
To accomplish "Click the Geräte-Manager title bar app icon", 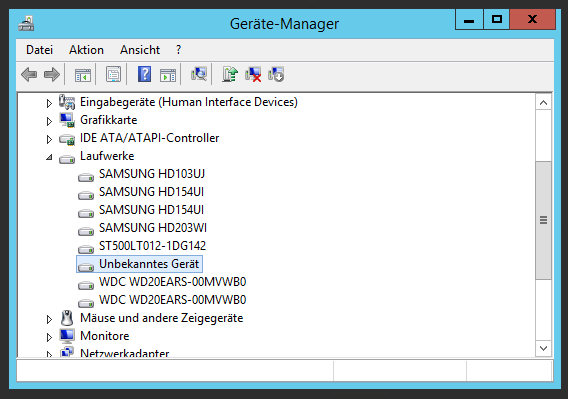I will pos(26,24).
